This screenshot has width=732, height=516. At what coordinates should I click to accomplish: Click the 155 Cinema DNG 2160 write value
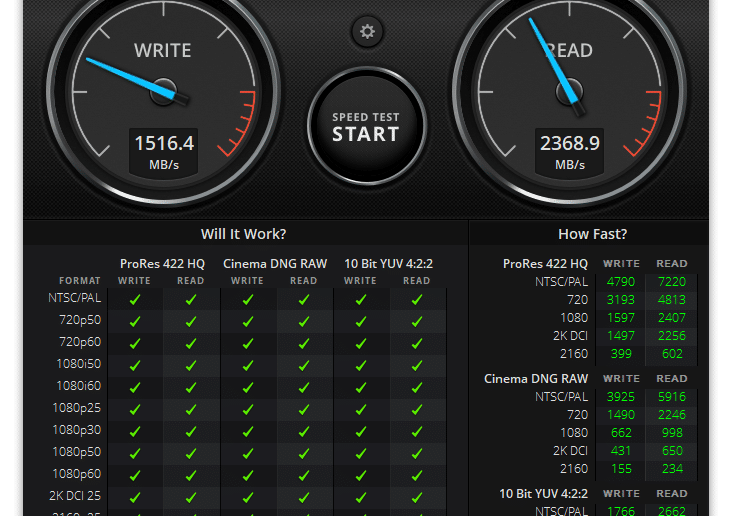click(621, 468)
